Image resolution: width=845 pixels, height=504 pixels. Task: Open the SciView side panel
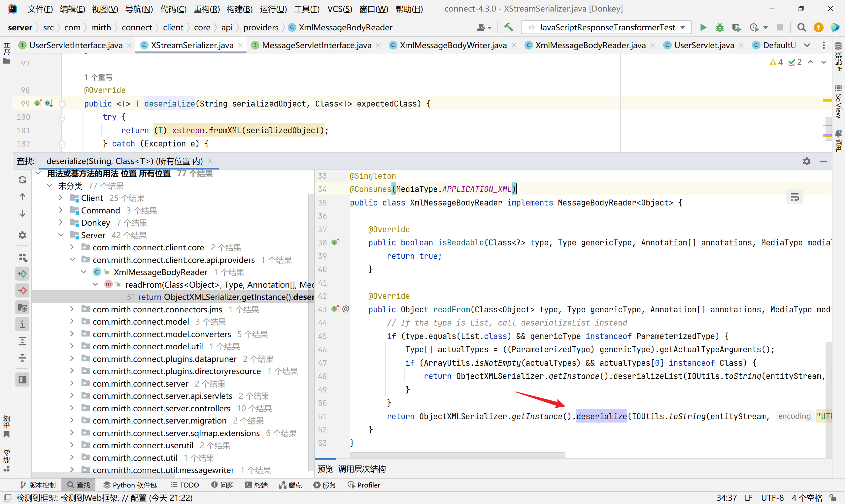tap(838, 101)
